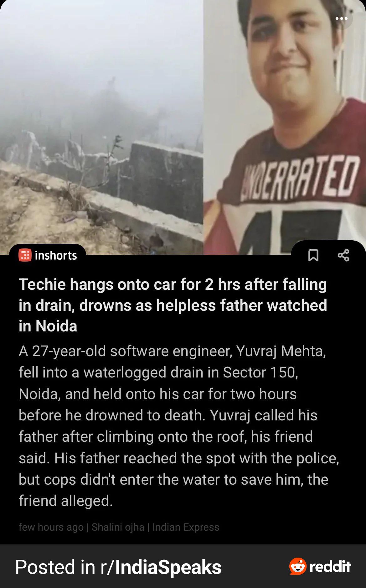Viewport: 366px width, 588px height.
Task: Select the inshorts wordmark text
Action: [56, 255]
